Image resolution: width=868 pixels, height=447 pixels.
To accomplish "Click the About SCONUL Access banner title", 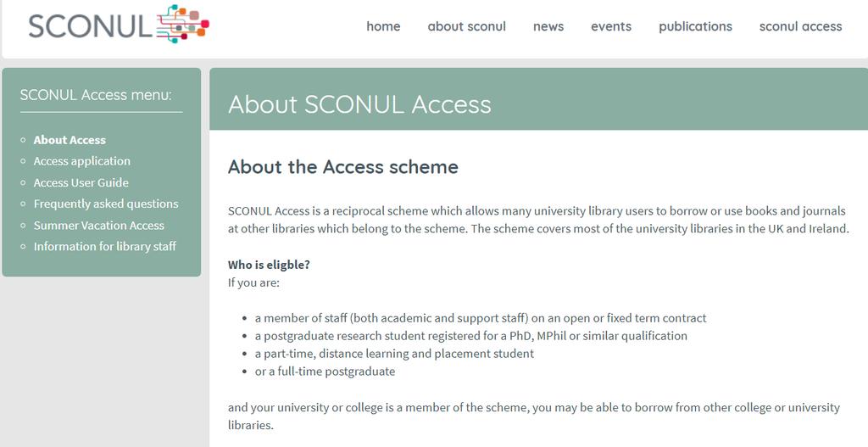I will tap(359, 104).
